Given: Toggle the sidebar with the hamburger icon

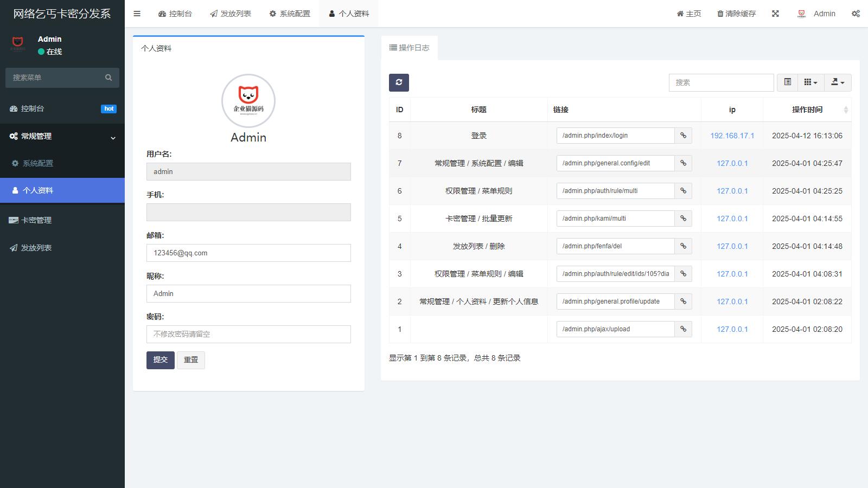Looking at the screenshot, I should (137, 14).
